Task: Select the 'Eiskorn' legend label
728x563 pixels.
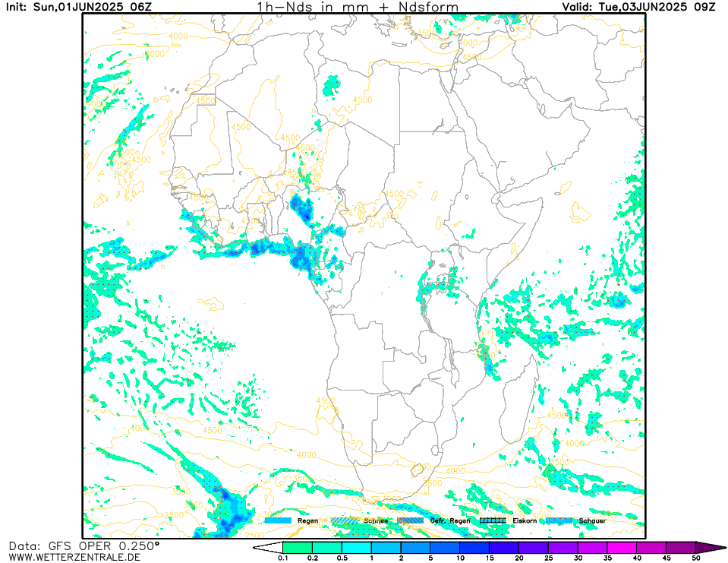Action: pyautogui.click(x=525, y=520)
